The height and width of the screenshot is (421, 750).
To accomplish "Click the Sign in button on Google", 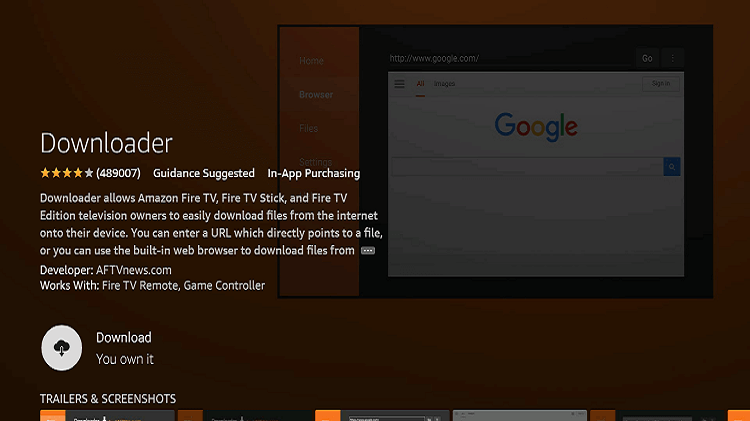I will (661, 84).
